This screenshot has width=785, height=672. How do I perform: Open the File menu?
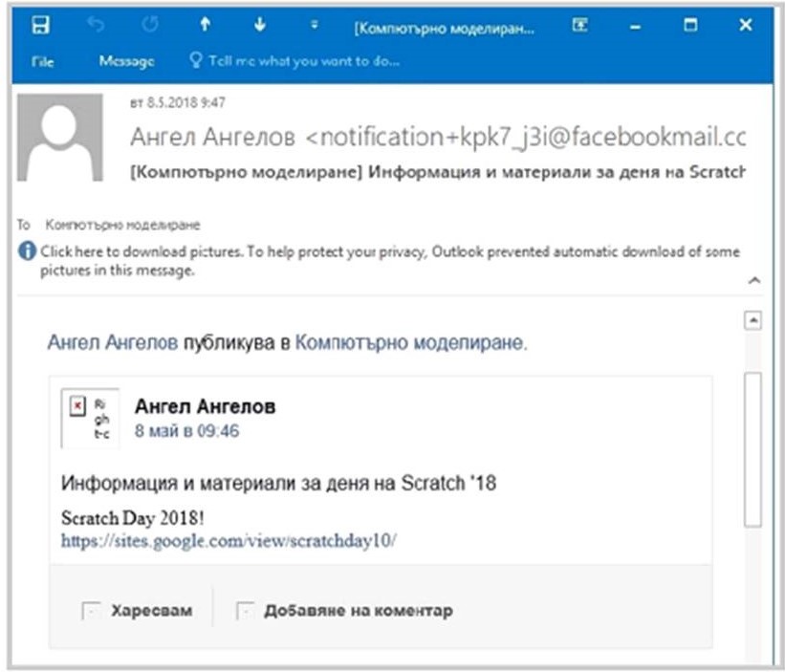[42, 61]
